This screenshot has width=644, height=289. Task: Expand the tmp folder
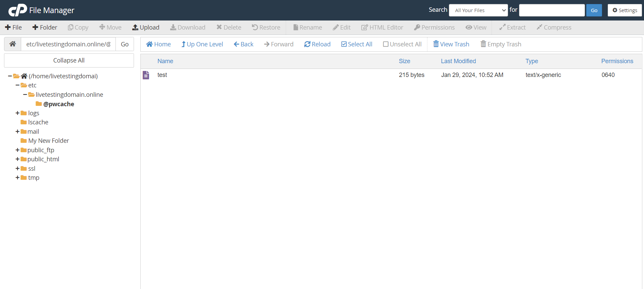tap(17, 177)
